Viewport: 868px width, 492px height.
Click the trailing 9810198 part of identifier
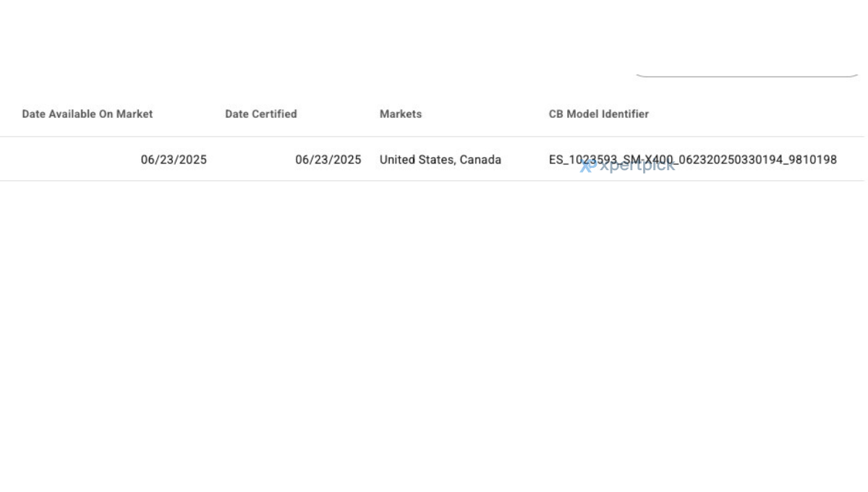tap(813, 160)
